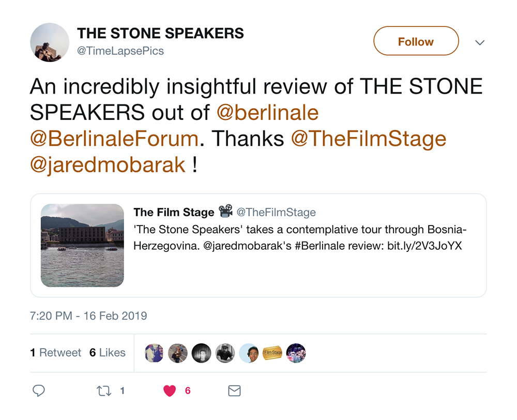Open the @jaredmobarak profile link
The height and width of the screenshot is (420, 517).
(x=108, y=165)
